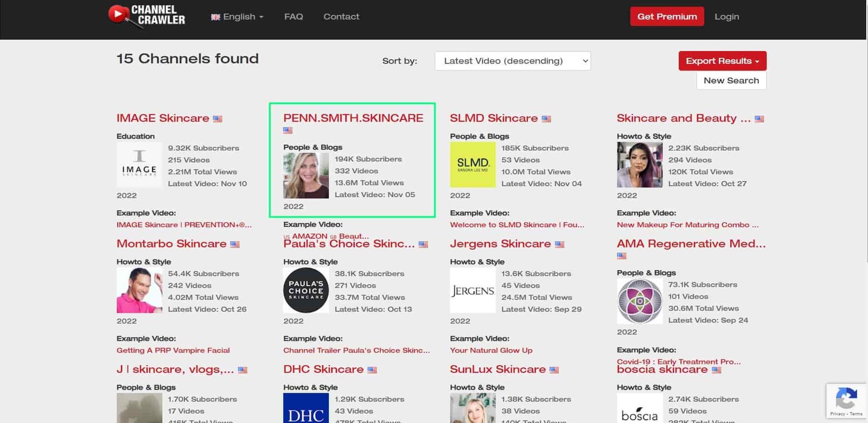868x423 pixels.
Task: Open the Montarbo Skincare channel link
Action: click(x=171, y=244)
